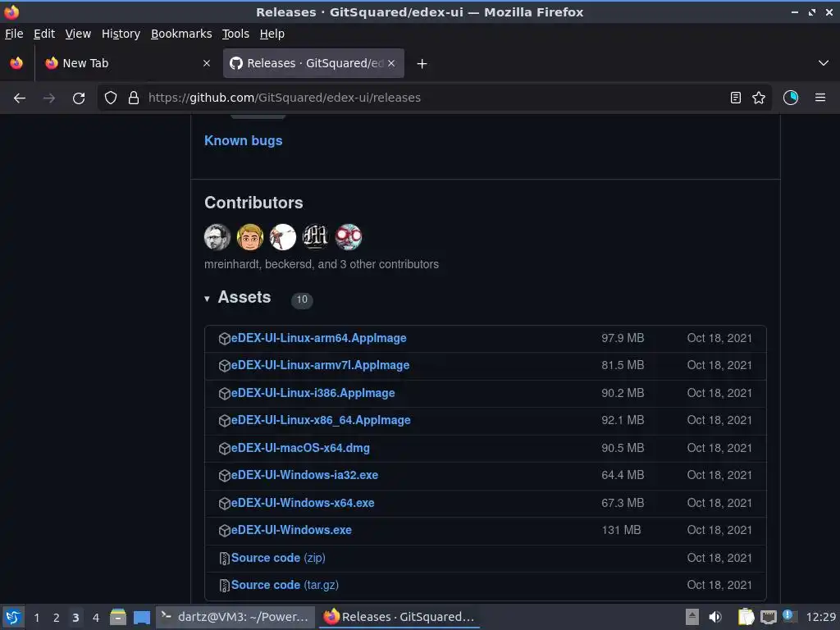Download eDEX-UI-Linux-arm64.AppImage
Viewport: 840px width, 630px height.
[x=319, y=338]
